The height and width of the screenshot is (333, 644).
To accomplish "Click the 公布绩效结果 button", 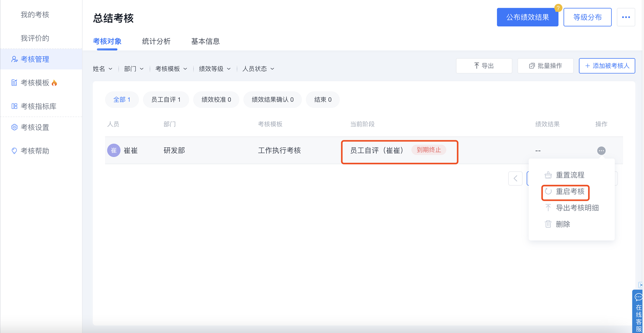I will click(527, 17).
